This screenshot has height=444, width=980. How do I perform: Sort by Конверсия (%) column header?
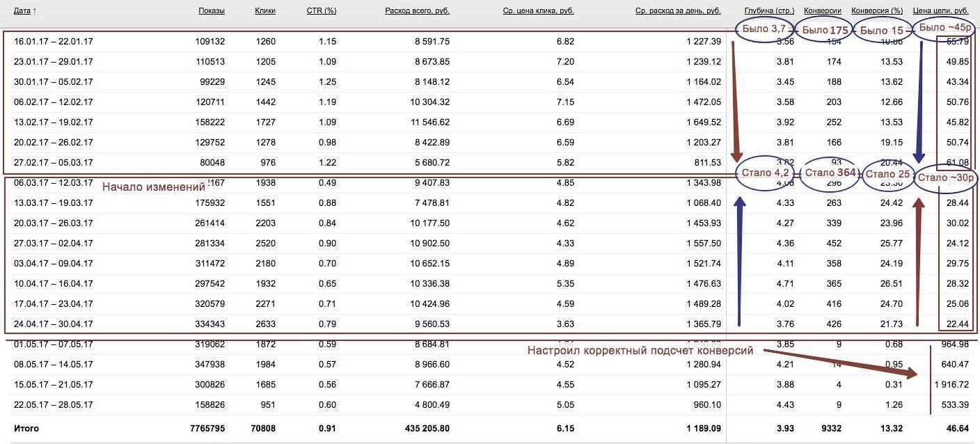877,11
